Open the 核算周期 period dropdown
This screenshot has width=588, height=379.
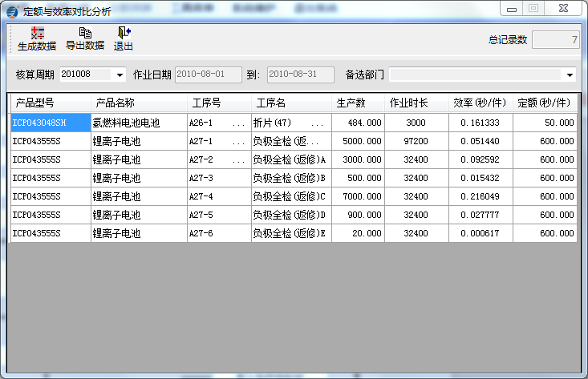click(x=120, y=75)
